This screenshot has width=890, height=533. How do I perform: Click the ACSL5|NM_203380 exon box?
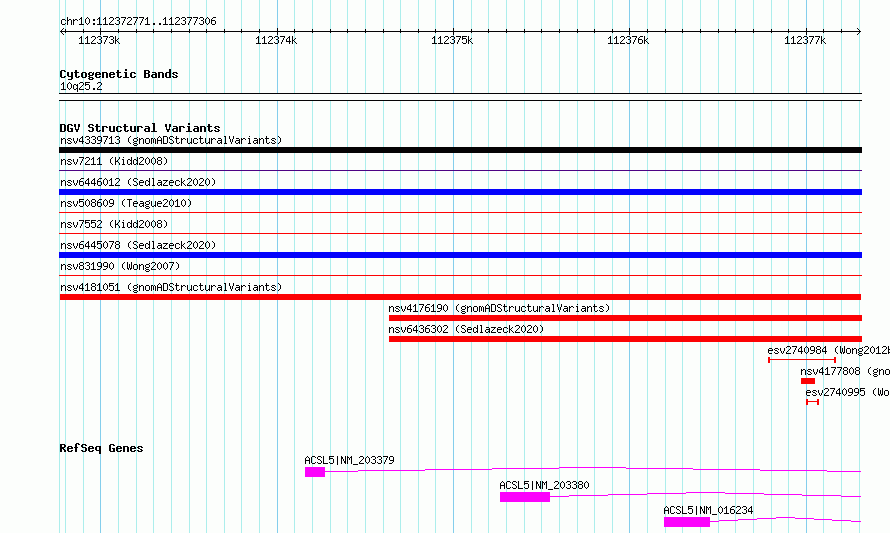pyautogui.click(x=525, y=497)
